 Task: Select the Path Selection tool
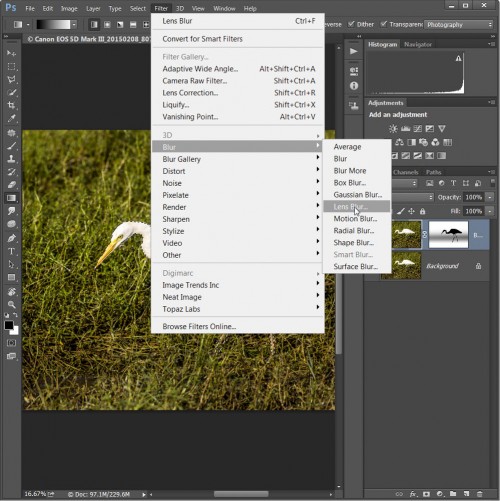[x=11, y=264]
